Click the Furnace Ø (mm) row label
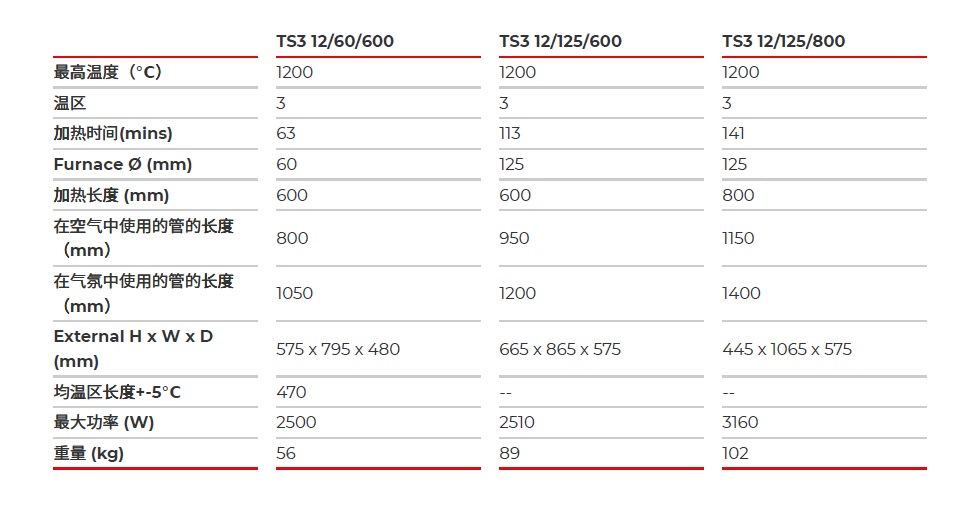The height and width of the screenshot is (516, 966). [123, 164]
